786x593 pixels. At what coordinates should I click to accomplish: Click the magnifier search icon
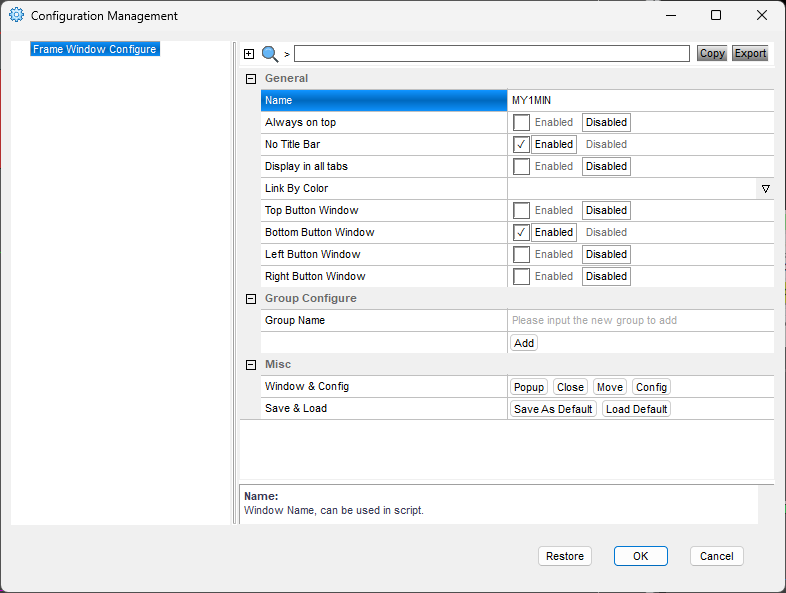pyautogui.click(x=270, y=54)
